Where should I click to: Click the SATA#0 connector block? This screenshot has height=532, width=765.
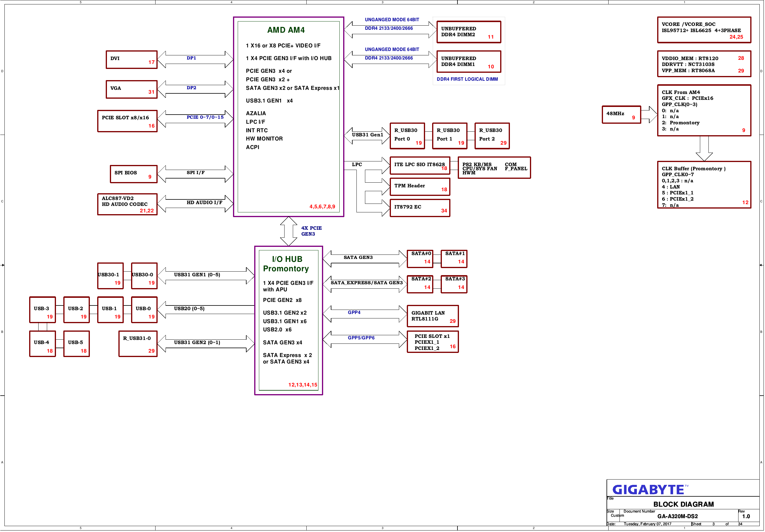tap(419, 259)
